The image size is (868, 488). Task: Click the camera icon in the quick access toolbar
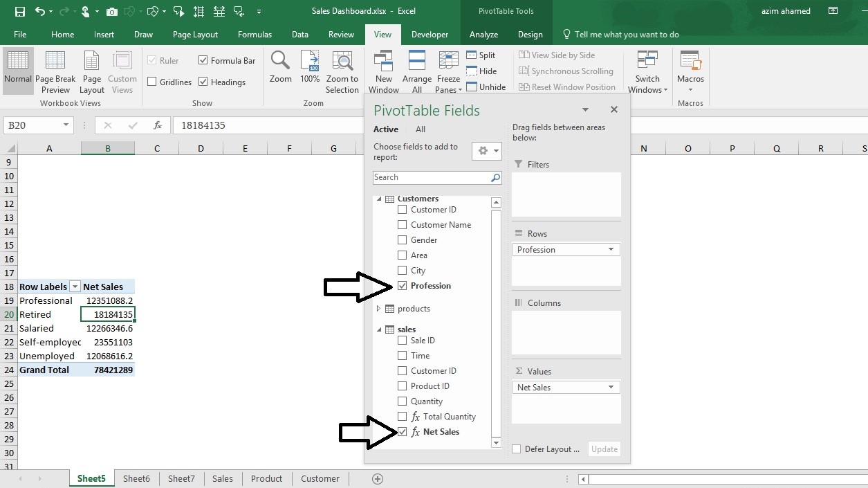click(x=112, y=12)
